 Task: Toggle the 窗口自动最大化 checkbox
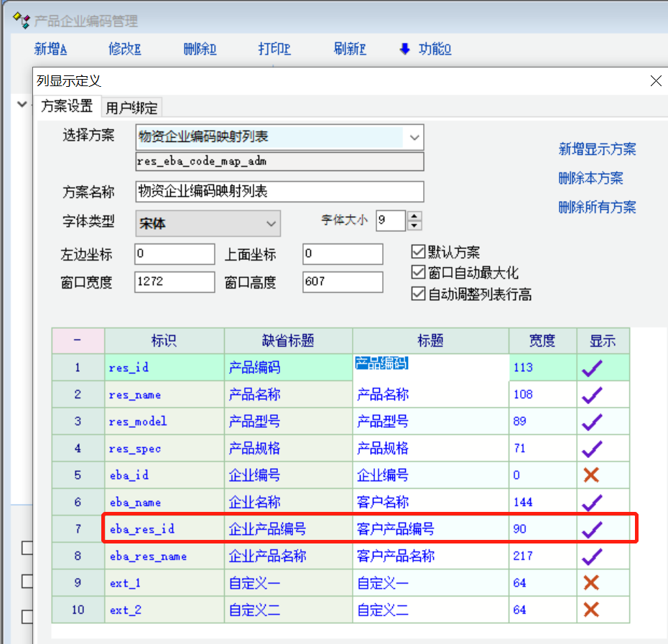(417, 273)
